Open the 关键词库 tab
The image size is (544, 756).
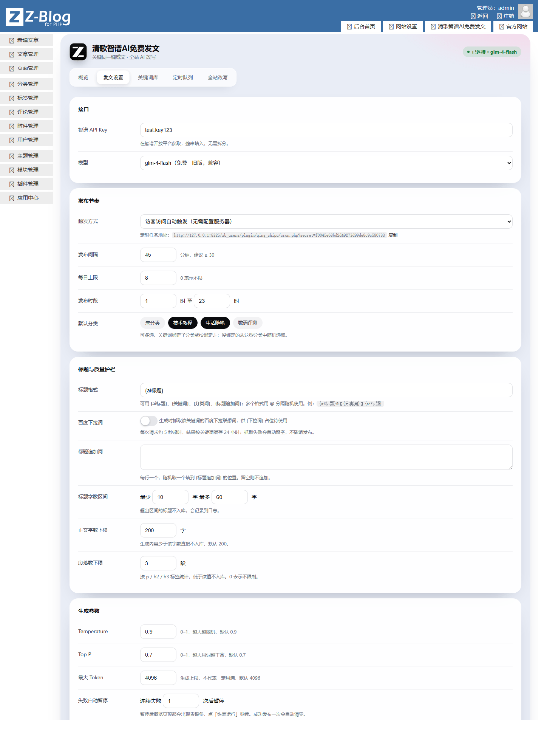point(148,77)
